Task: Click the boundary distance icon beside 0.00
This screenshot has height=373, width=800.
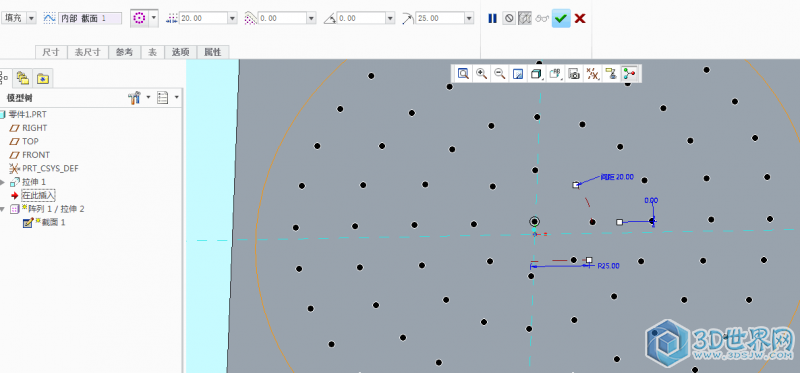Action: [250, 18]
